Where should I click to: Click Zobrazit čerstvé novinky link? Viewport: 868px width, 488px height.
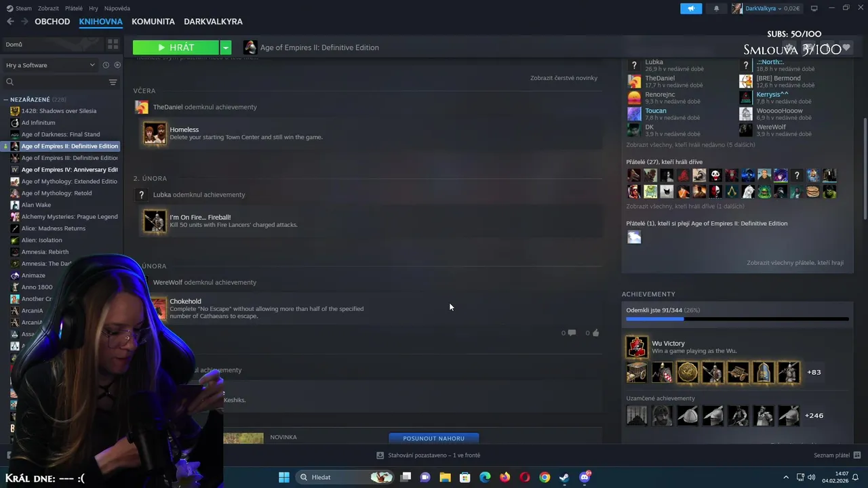[x=564, y=78]
